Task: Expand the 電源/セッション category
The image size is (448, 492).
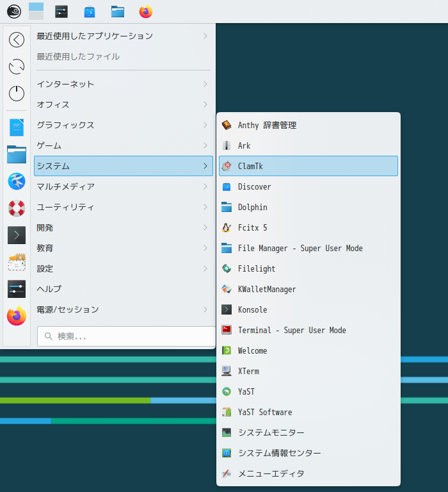Action: (124, 309)
